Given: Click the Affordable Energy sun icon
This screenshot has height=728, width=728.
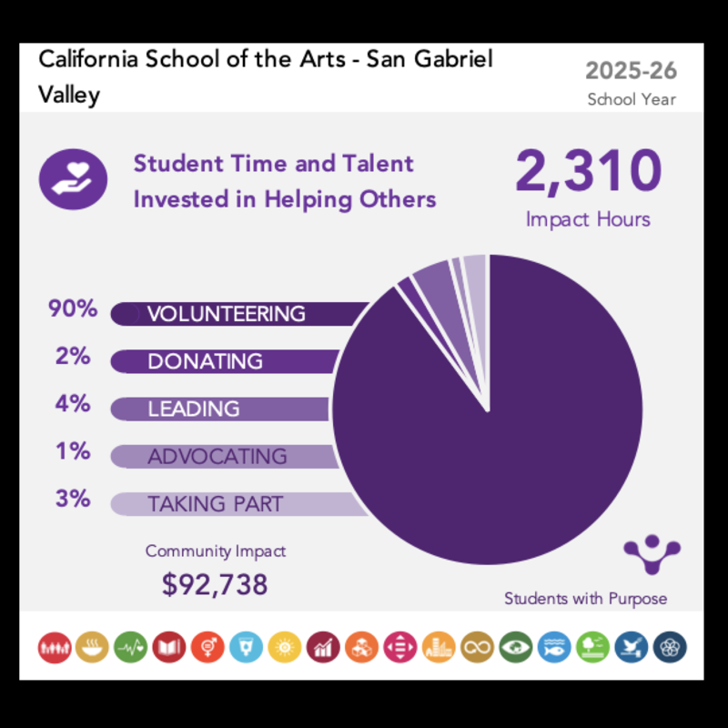Looking at the screenshot, I should coord(285,647).
